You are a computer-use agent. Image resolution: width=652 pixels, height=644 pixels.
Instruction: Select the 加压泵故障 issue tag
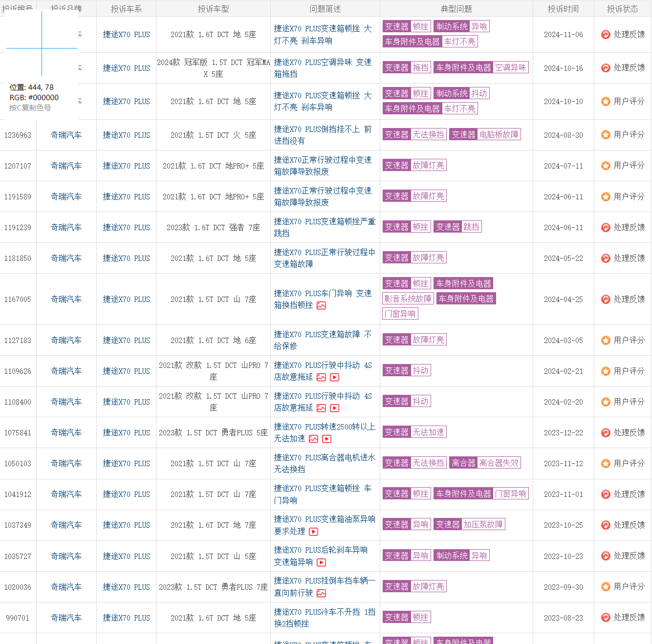pos(483,524)
